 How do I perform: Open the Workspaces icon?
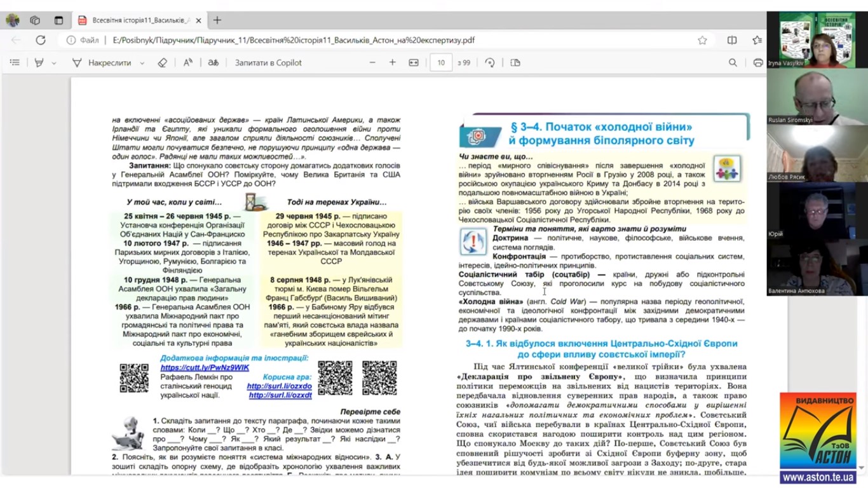36,20
